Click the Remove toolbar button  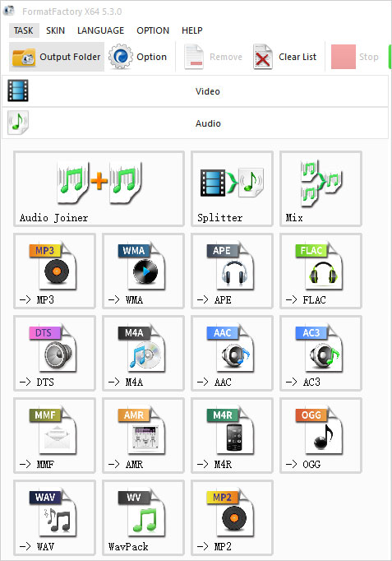(x=214, y=57)
